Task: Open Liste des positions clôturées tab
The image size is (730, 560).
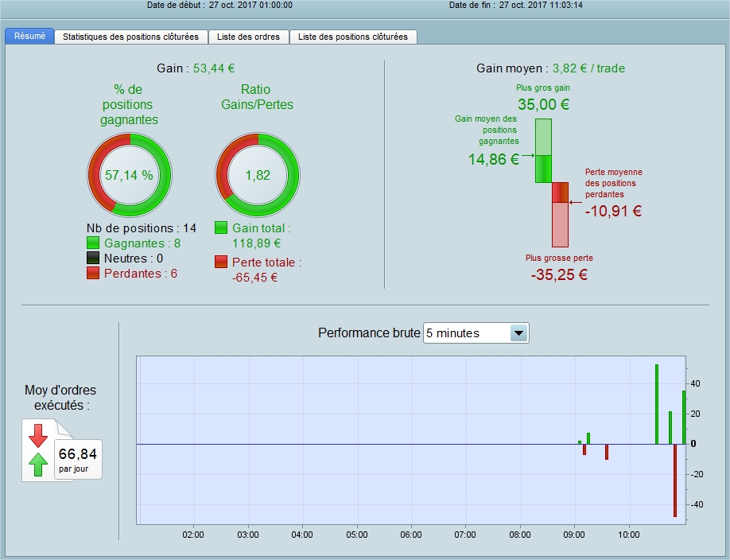Action: point(353,37)
